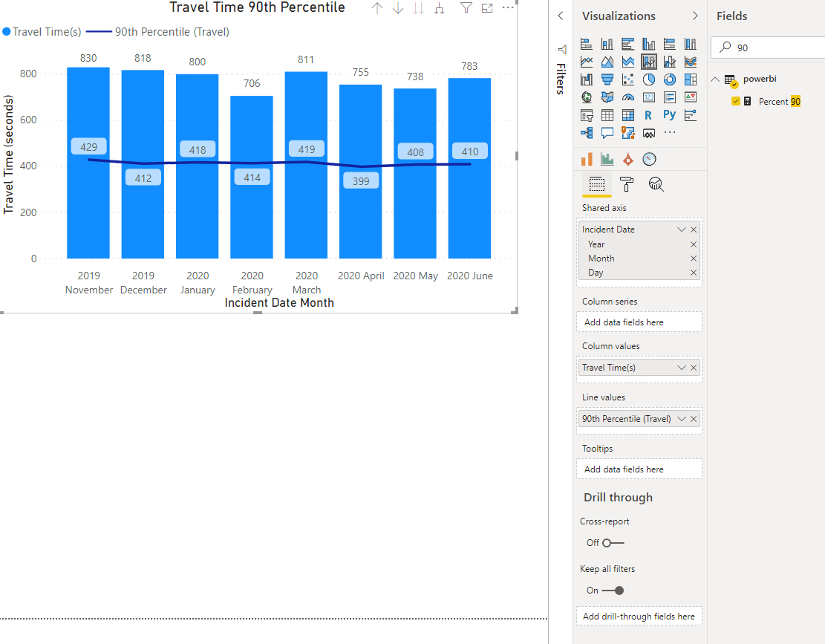The width and height of the screenshot is (825, 644).
Task: Choose the ArcGIS Maps visual
Action: 627,132
